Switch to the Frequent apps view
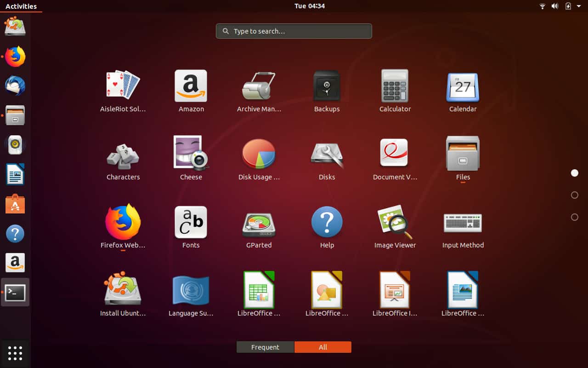Screen dimensions: 588x368 pyautogui.click(x=265, y=347)
